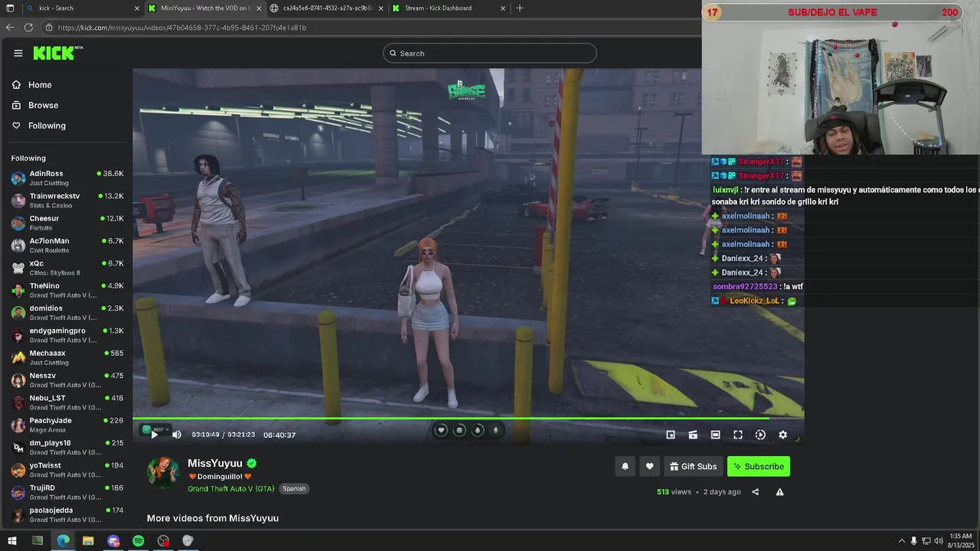Image resolution: width=980 pixels, height=551 pixels.
Task: Click the Kick logo
Action: [x=57, y=53]
